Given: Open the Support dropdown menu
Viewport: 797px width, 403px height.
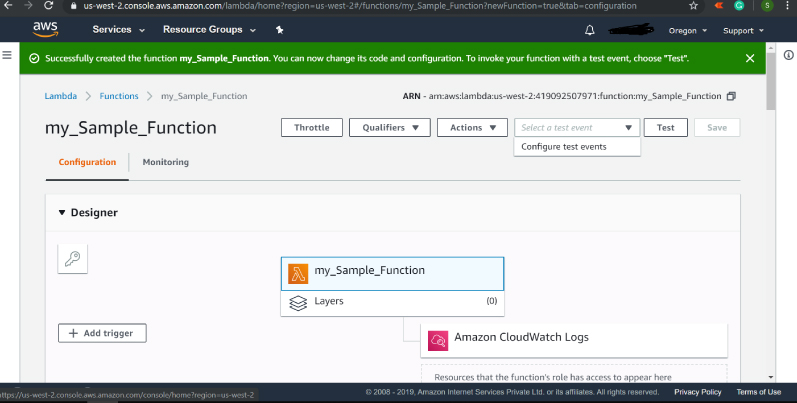Looking at the screenshot, I should (x=743, y=30).
